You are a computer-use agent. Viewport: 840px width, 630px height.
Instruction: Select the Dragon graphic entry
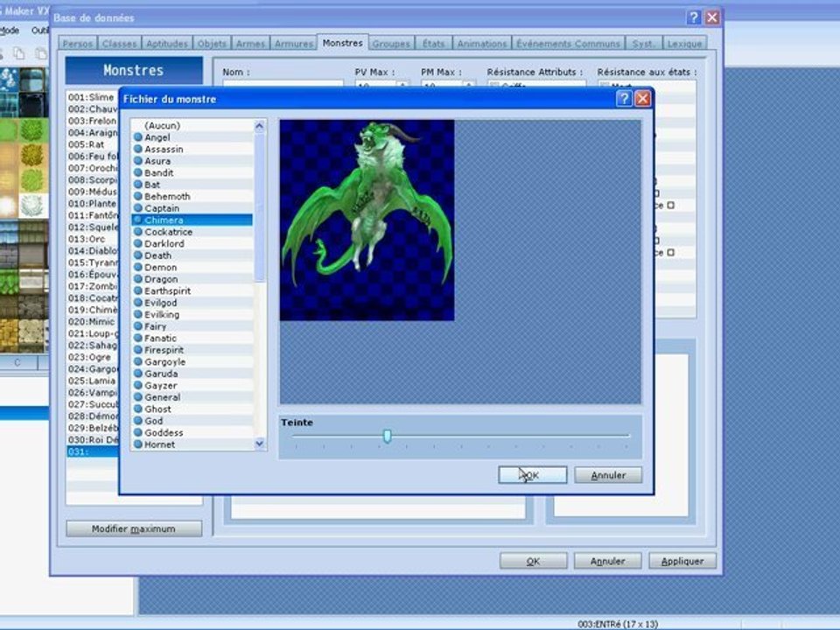pyautogui.click(x=192, y=279)
